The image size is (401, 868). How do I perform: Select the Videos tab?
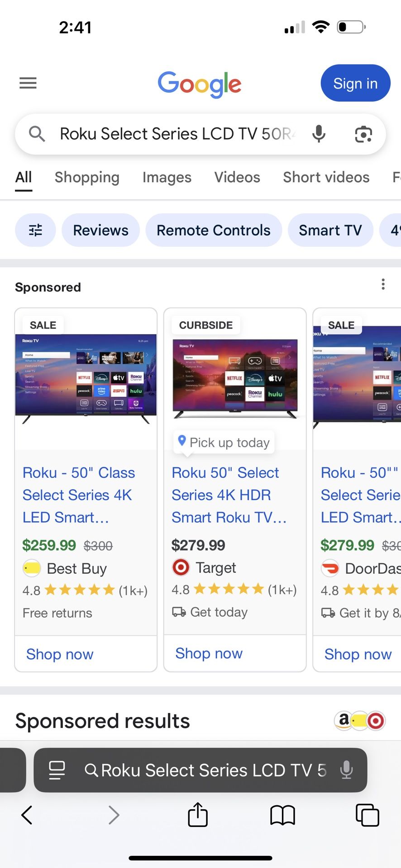point(237,177)
